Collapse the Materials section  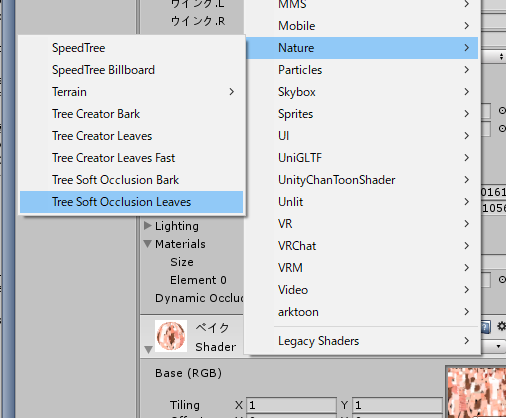148,244
